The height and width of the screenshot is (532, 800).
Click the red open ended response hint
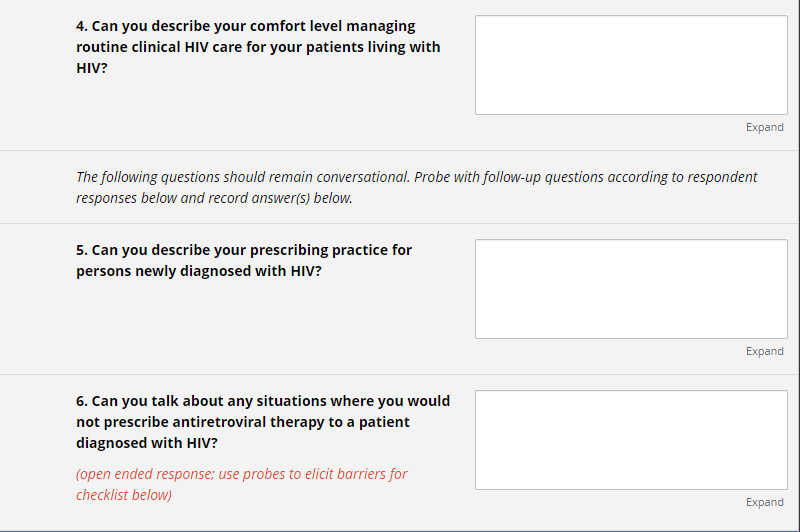click(x=241, y=484)
